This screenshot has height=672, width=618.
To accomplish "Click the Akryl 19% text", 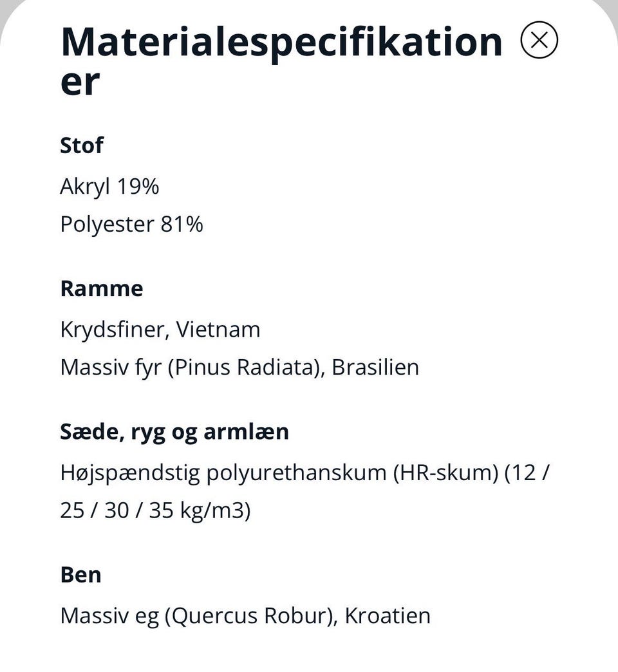I will click(x=109, y=187).
